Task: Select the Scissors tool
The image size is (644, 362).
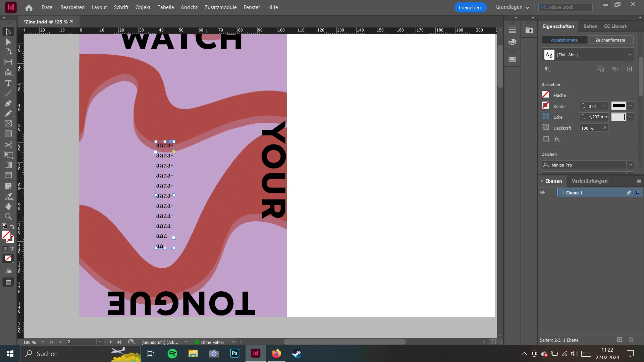Action: tap(8, 145)
